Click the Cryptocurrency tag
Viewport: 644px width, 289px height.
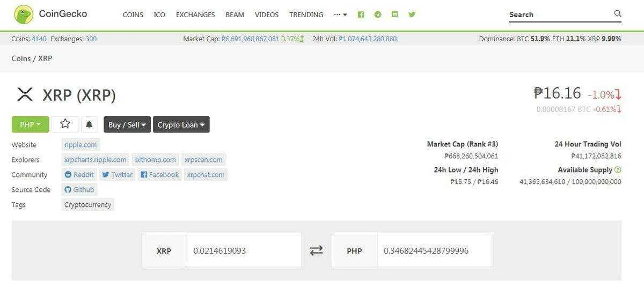88,205
